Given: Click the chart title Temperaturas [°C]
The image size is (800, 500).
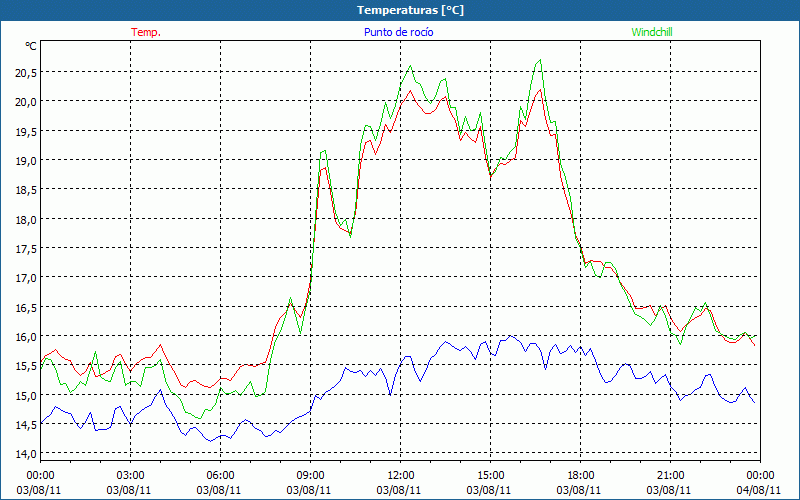Looking at the screenshot, I should tap(410, 10).
